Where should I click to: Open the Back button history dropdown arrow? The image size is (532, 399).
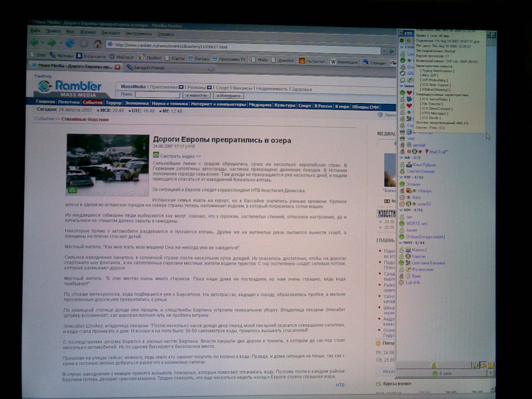(x=42, y=43)
